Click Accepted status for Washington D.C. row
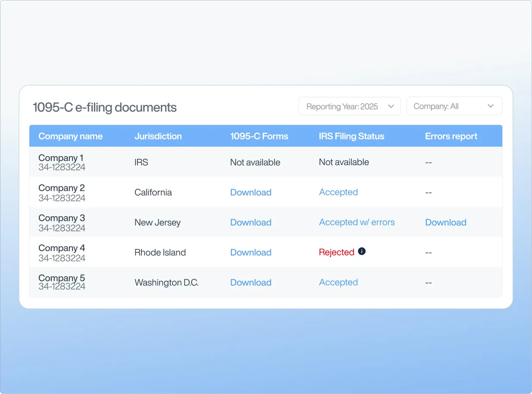 (338, 283)
